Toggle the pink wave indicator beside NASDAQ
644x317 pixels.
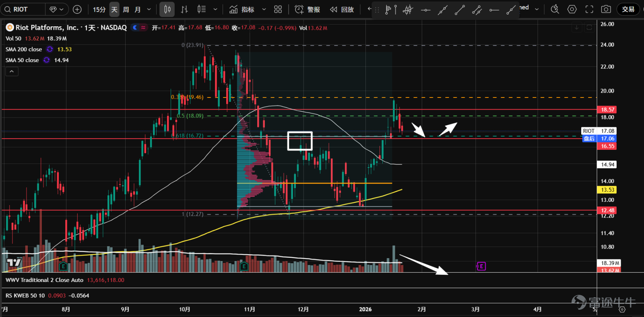[x=143, y=27]
